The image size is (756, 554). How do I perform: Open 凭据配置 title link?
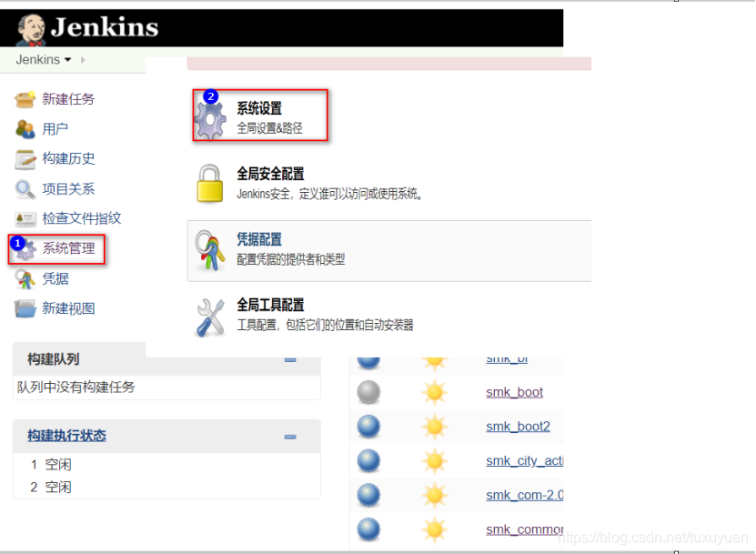click(x=259, y=239)
